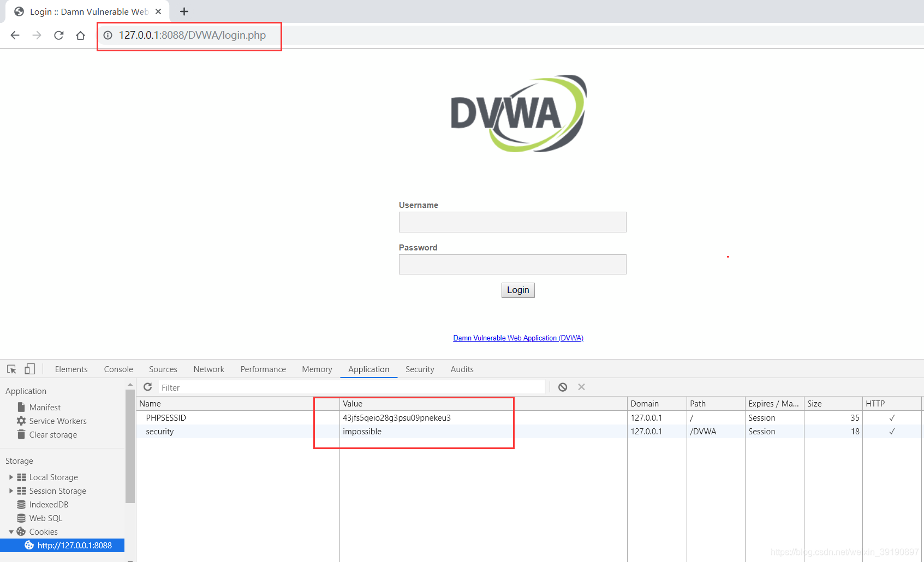Sort cookies by the Value column header

(484, 404)
